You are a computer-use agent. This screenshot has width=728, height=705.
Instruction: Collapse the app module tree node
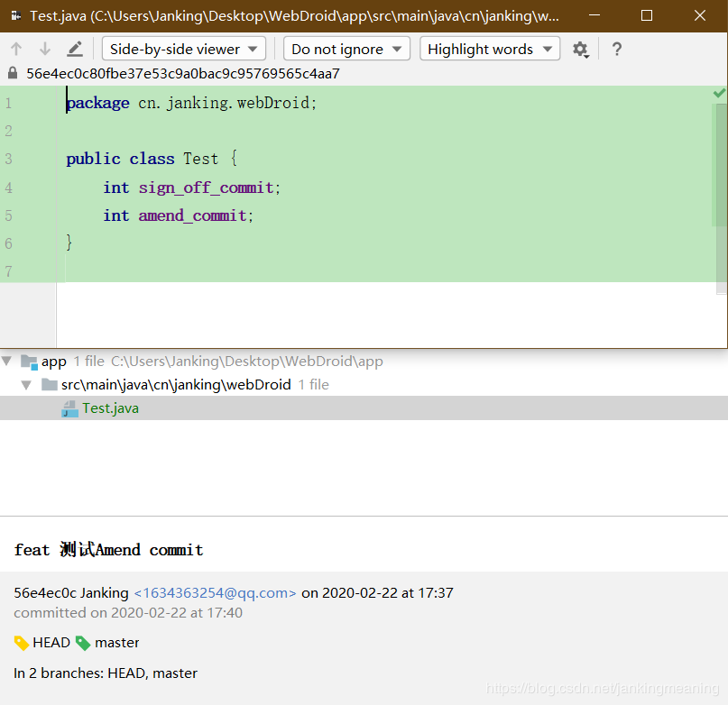coord(6,361)
